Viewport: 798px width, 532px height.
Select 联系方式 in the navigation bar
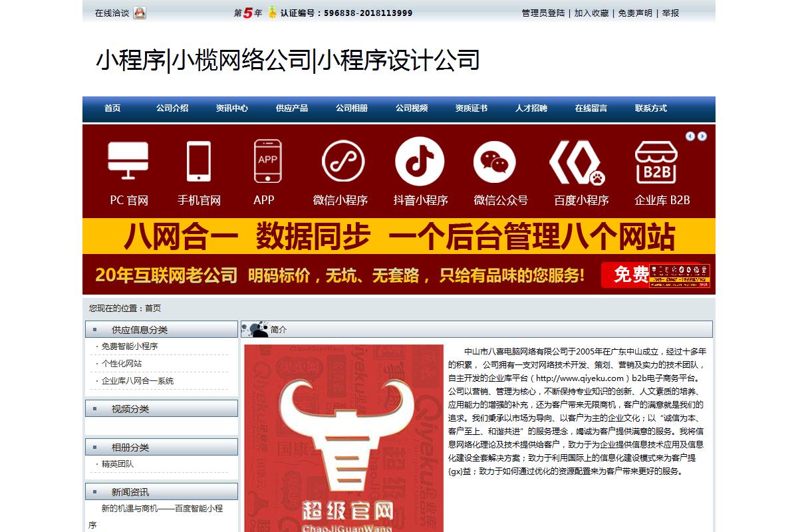coord(651,108)
